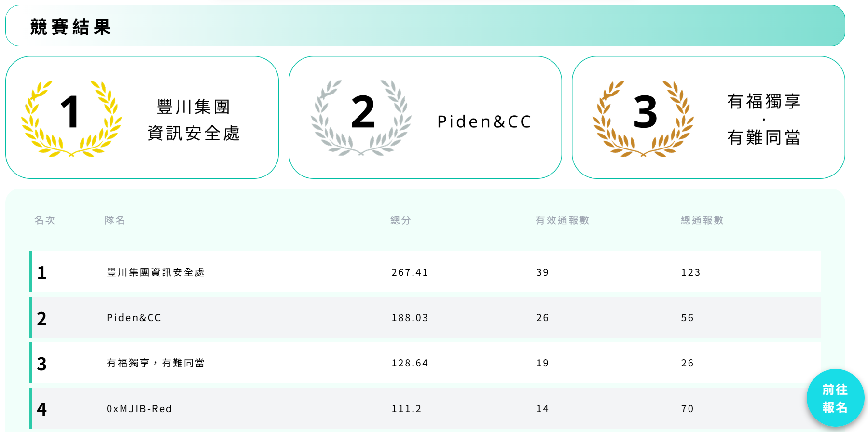Click valid report count 26 for Piden&CC
The width and height of the screenshot is (868, 432).
543,318
